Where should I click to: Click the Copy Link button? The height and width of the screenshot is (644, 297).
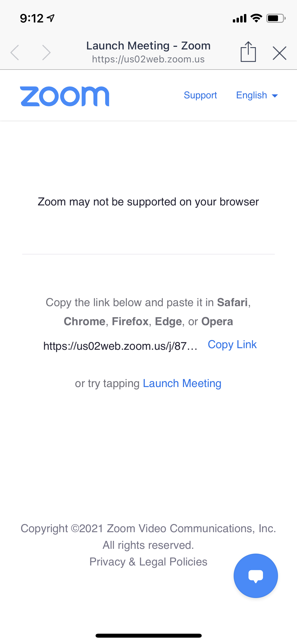point(232,345)
